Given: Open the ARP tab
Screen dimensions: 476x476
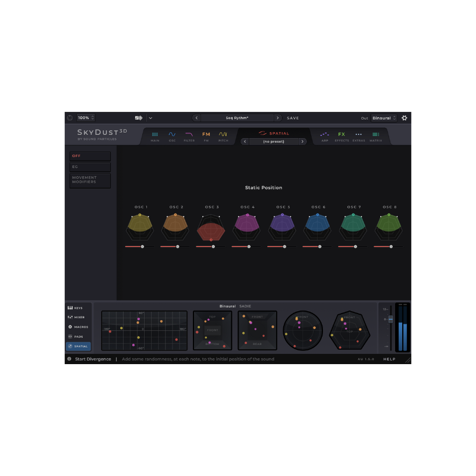Looking at the screenshot, I should pos(324,137).
